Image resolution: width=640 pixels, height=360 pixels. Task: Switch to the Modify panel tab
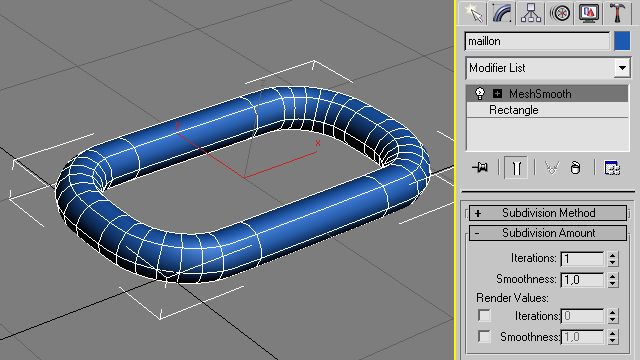(502, 13)
